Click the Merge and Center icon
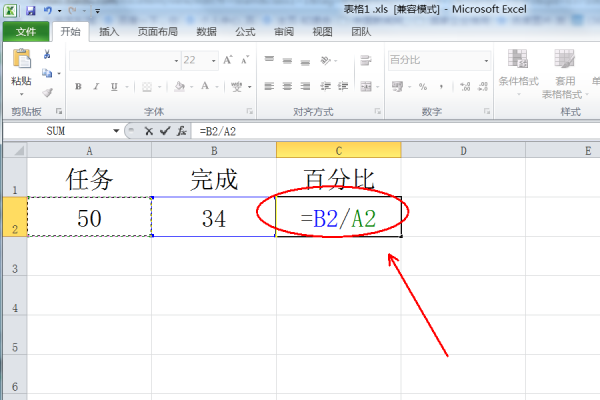 [x=366, y=87]
